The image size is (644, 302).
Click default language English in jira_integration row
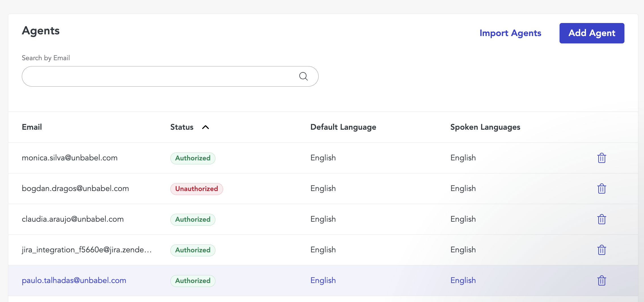[323, 250]
